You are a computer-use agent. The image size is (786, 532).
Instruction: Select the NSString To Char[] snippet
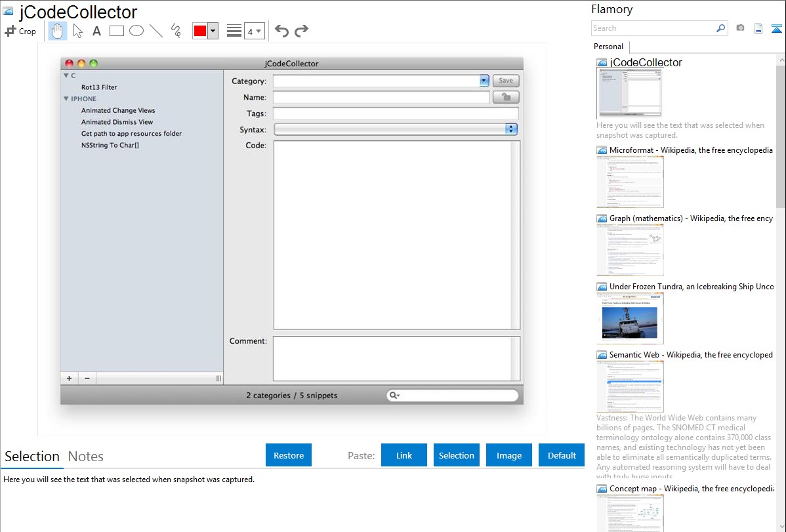click(110, 145)
